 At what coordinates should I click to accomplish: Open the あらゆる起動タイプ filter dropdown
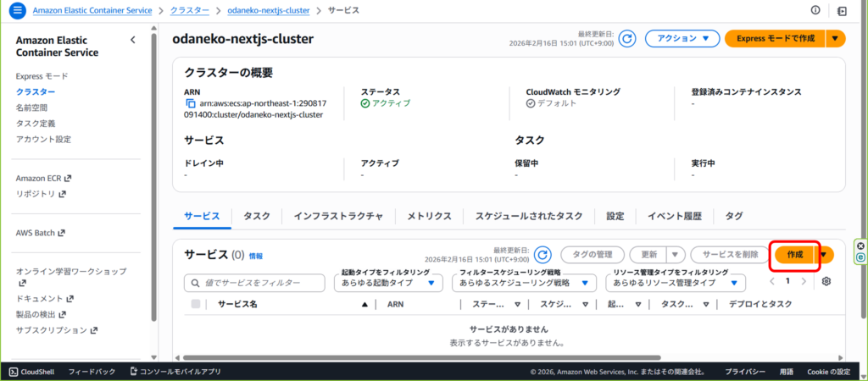387,282
